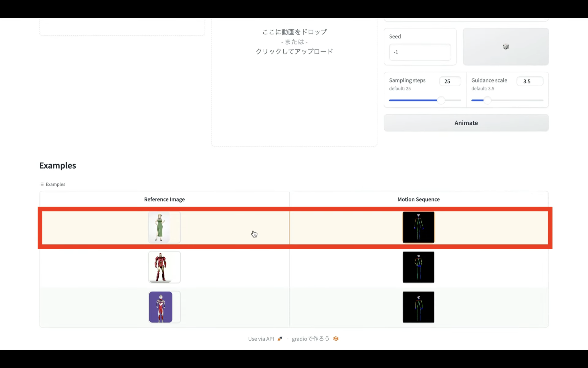Select the Iron Man reference image
The height and width of the screenshot is (368, 588).
click(164, 267)
